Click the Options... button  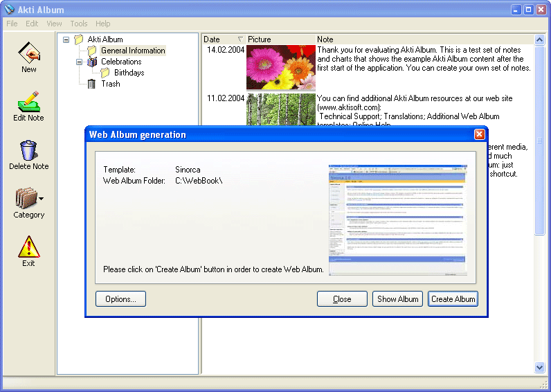120,299
